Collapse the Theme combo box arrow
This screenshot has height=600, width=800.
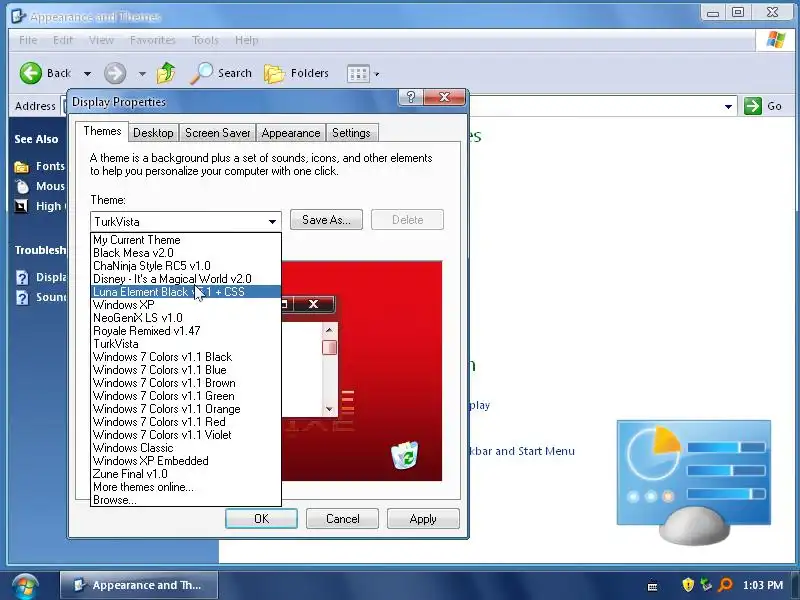click(x=272, y=221)
